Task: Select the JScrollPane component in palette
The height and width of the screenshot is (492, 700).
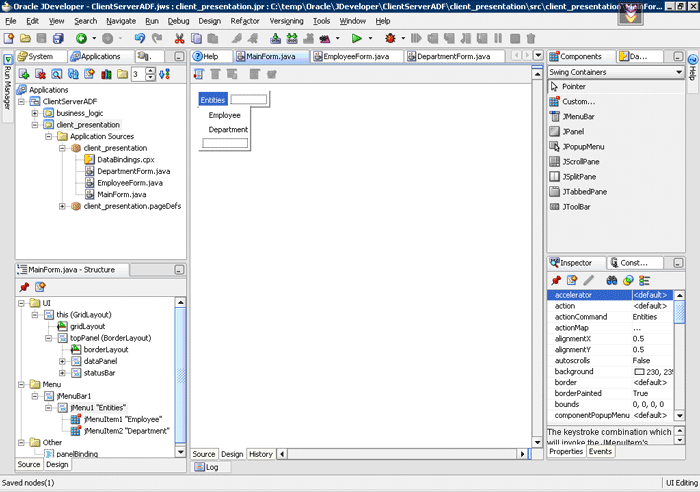Action: [x=583, y=161]
